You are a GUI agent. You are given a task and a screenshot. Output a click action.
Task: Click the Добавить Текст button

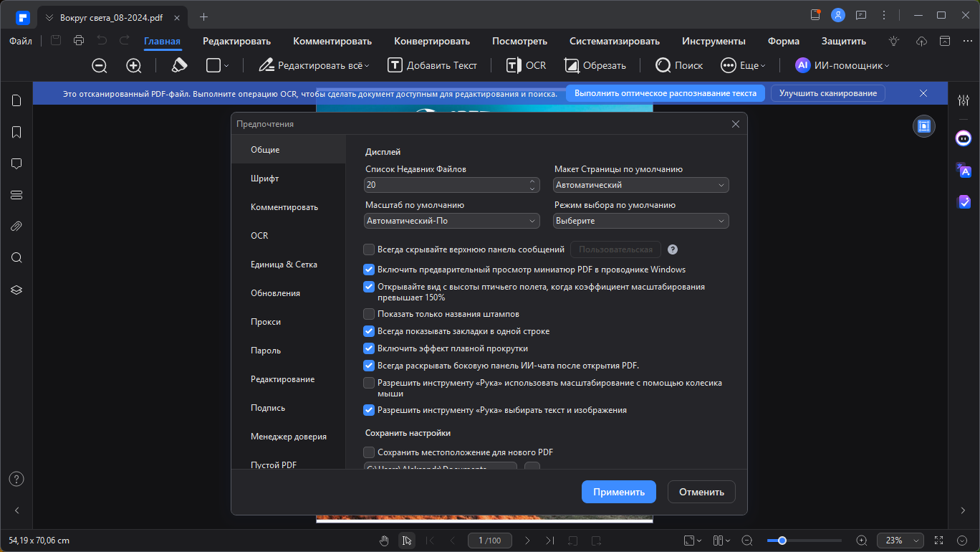point(433,65)
